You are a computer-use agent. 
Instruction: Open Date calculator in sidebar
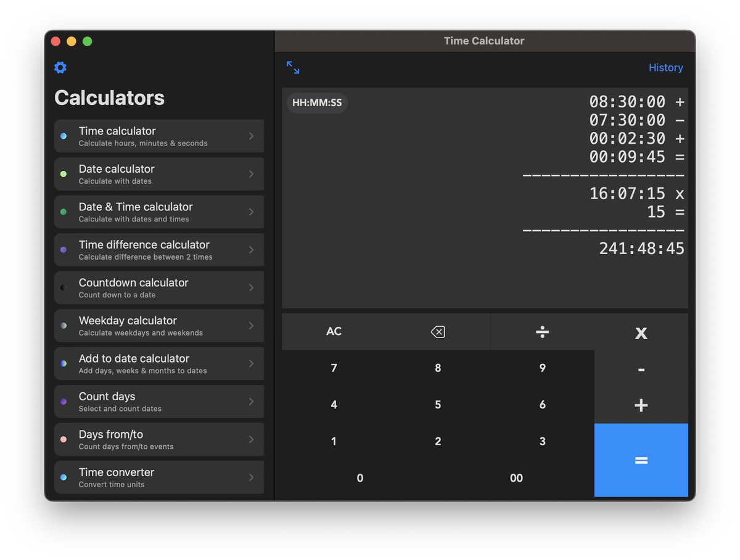pos(159,174)
